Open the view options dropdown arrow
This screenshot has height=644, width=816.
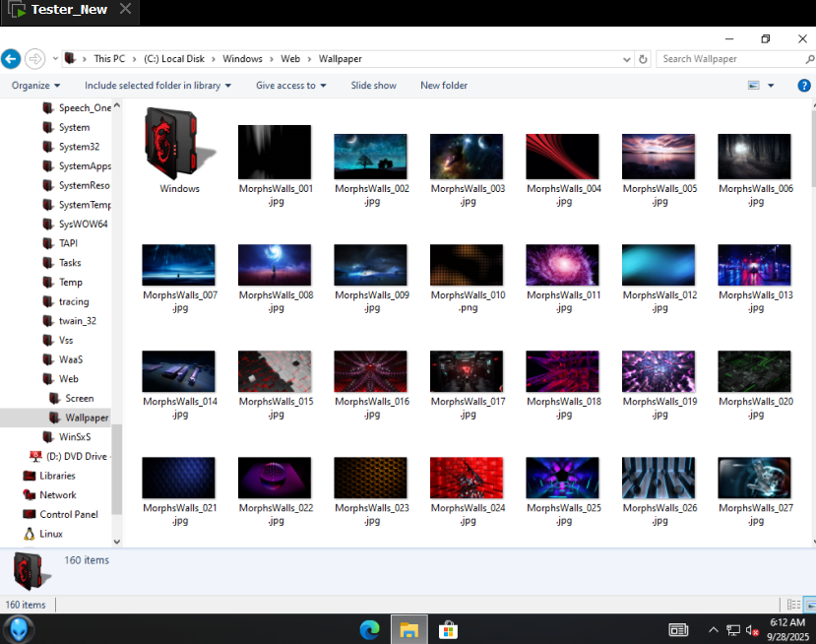(771, 86)
